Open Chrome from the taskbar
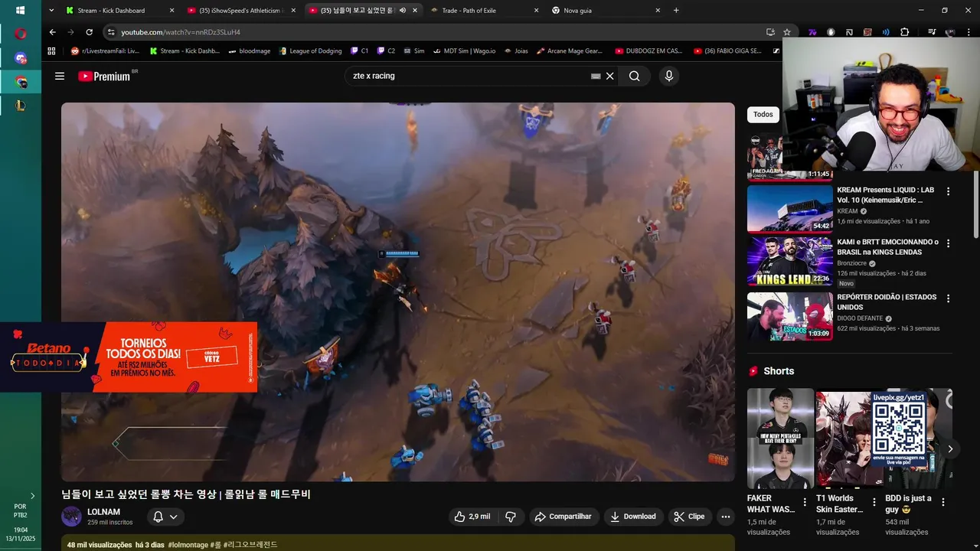 [21, 82]
